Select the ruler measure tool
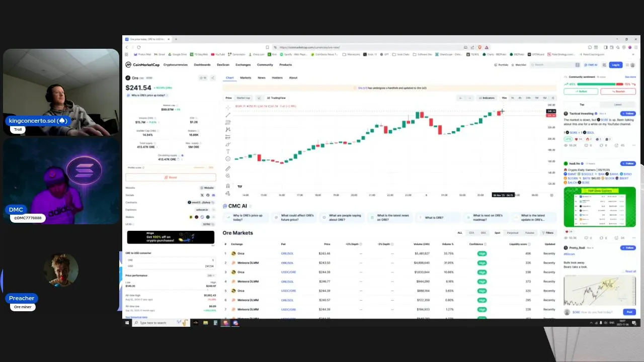The height and width of the screenshot is (362, 644). (228, 168)
